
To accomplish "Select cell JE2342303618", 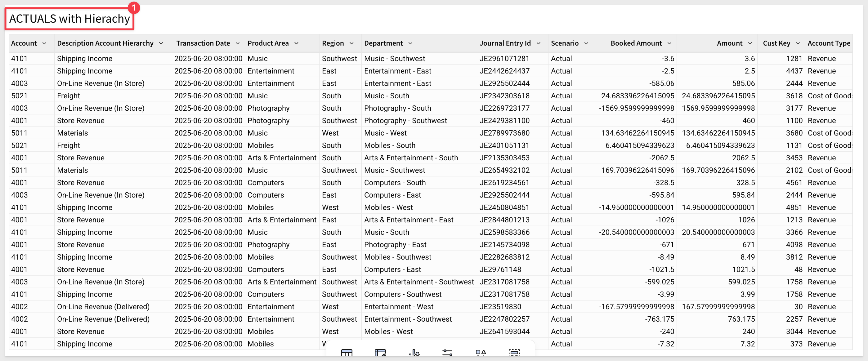I will click(504, 96).
